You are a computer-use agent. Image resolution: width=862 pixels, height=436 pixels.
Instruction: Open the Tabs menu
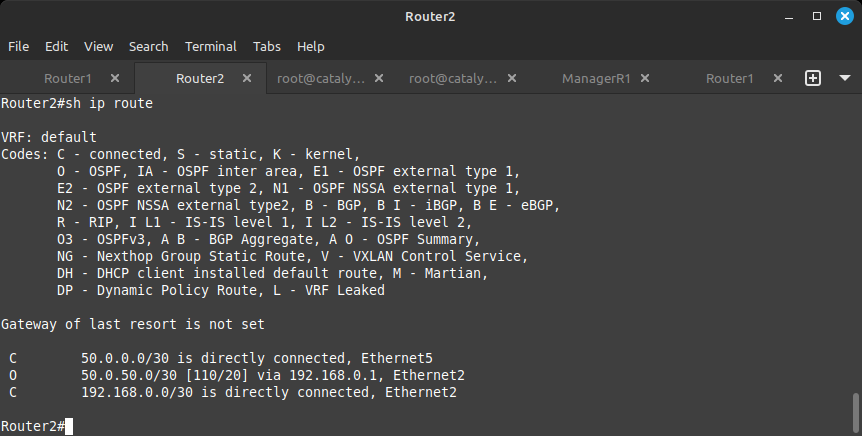267,47
